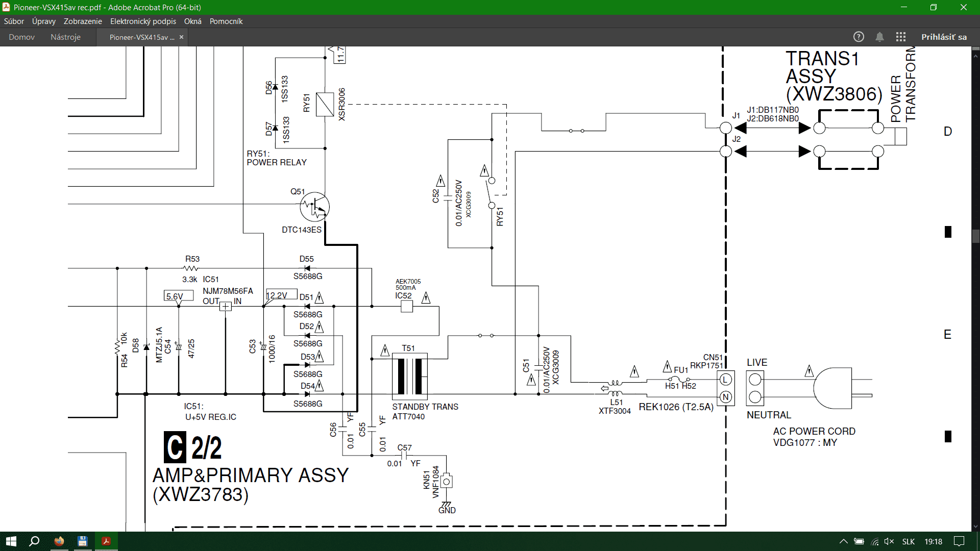This screenshot has height=551, width=980.
Task: Open the notifications bell icon
Action: tap(879, 37)
